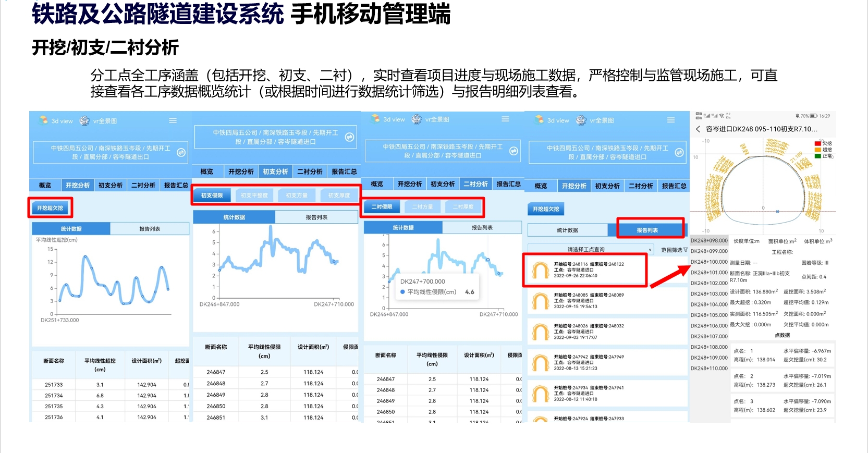
Task: Click tunnel arch icon for report 248026
Action: 540,332
